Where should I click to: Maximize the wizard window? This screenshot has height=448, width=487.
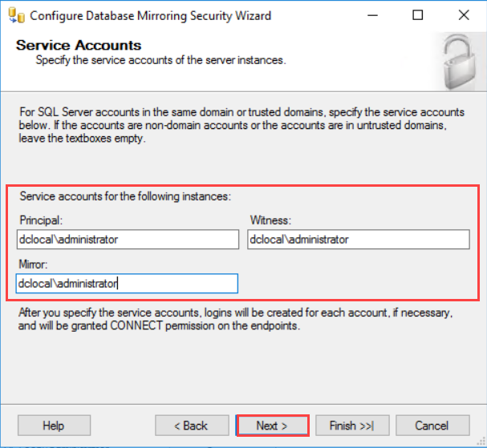tap(417, 15)
